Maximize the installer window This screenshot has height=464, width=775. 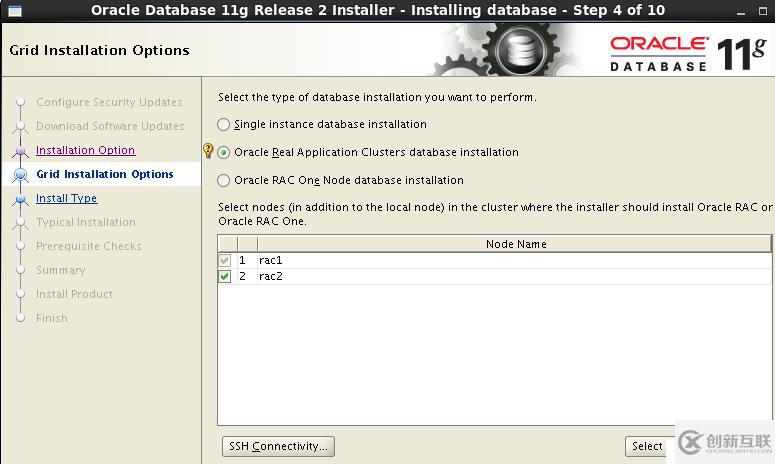(763, 11)
